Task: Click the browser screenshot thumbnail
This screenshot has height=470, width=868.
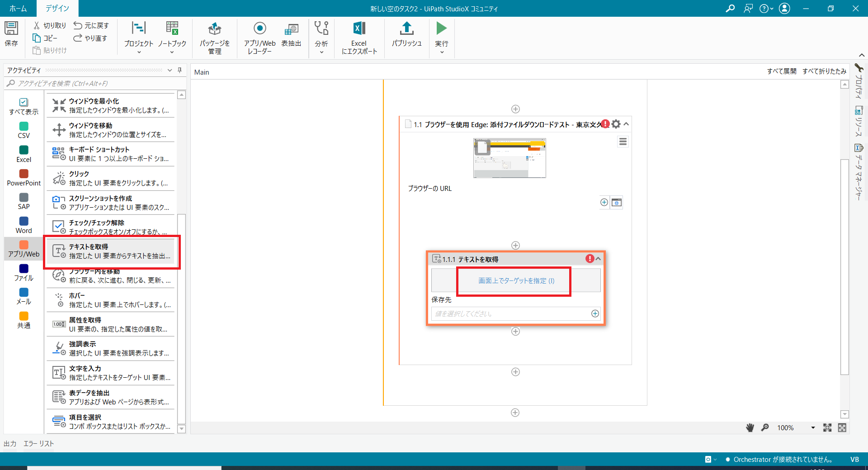Action: coord(509,158)
